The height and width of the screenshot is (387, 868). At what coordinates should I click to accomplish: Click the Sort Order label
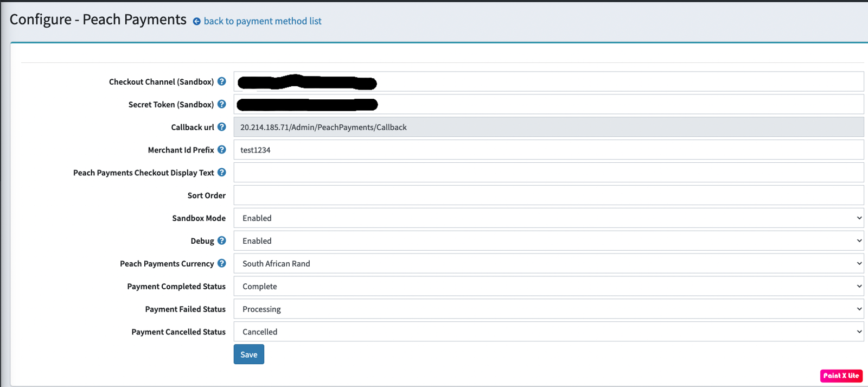[x=207, y=195]
